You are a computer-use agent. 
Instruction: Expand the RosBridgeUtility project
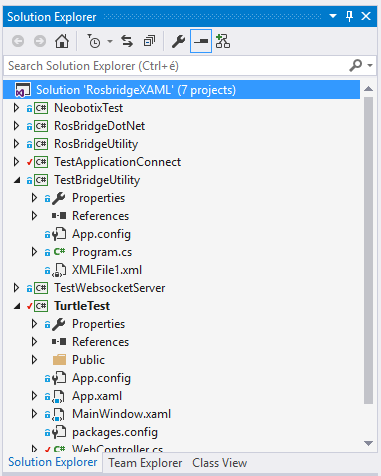(16, 144)
